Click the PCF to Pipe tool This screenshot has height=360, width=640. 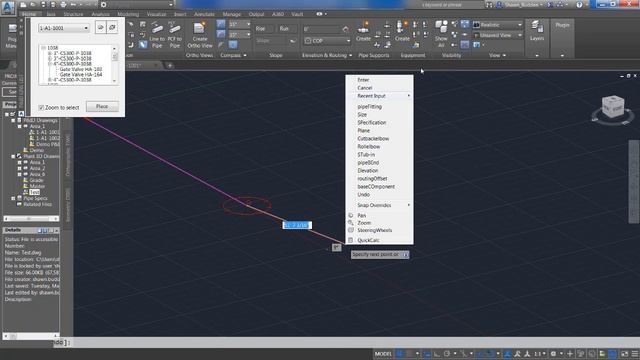click(x=175, y=36)
